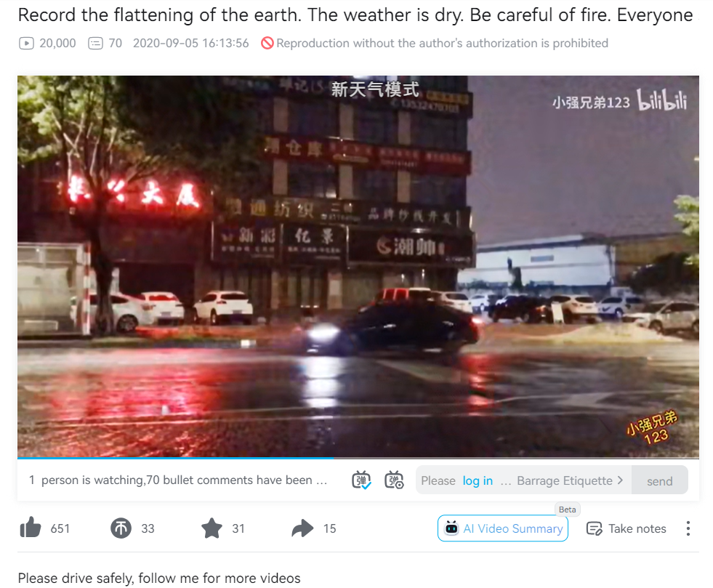The height and width of the screenshot is (588, 713).
Task: Like the video with thumbs-up icon
Action: [x=31, y=528]
